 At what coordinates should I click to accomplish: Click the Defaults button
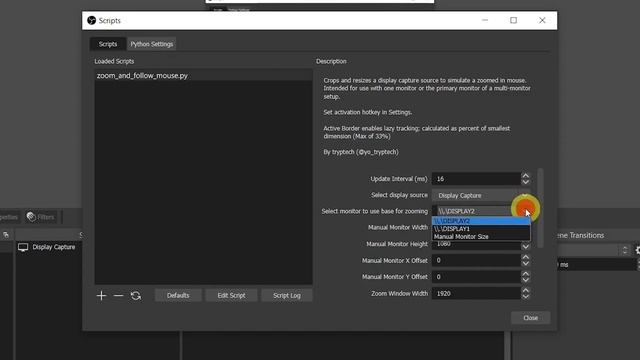click(178, 295)
